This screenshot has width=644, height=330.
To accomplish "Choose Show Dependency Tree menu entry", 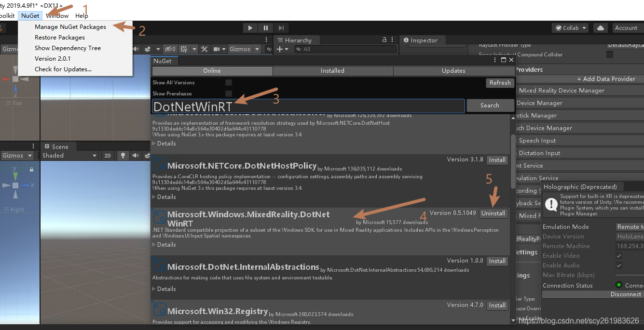I will pos(68,48).
